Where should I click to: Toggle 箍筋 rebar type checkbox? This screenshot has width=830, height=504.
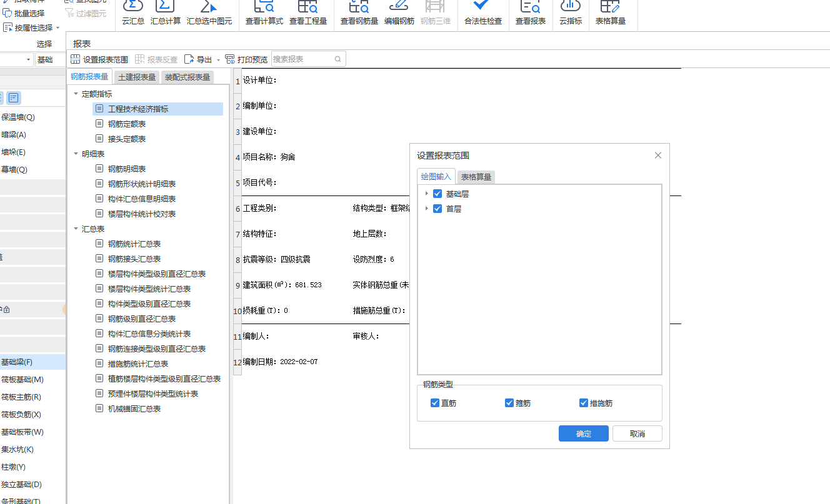(509, 403)
